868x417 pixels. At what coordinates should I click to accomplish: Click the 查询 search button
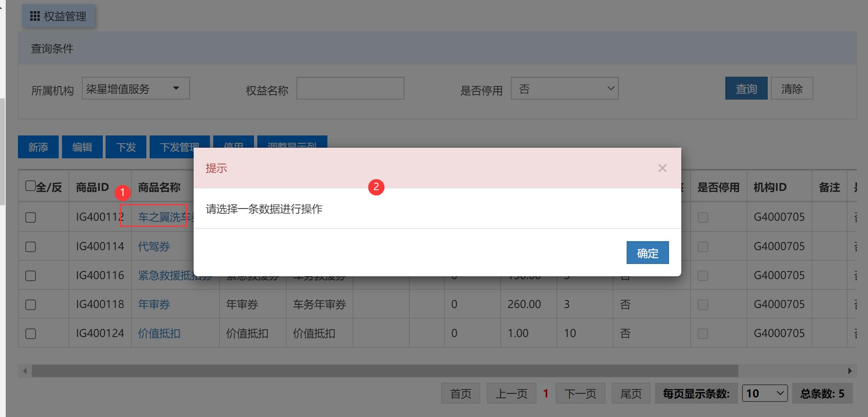pos(746,88)
